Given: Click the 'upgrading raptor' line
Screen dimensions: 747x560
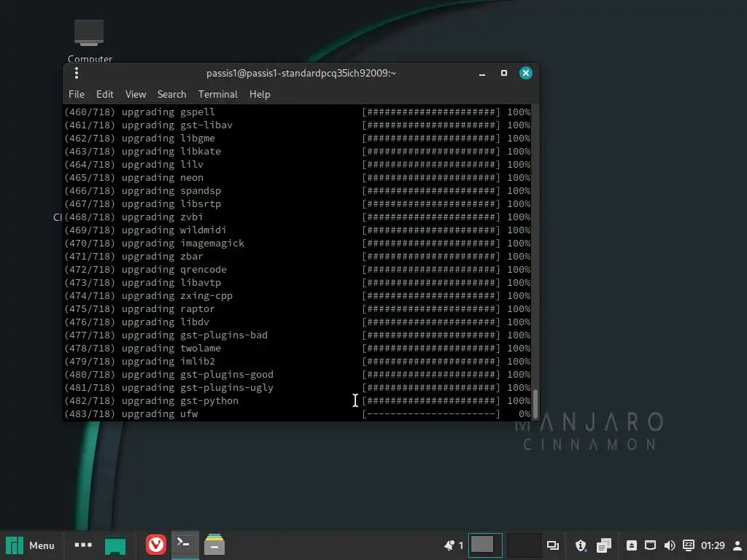Looking at the screenshot, I should tap(298, 309).
